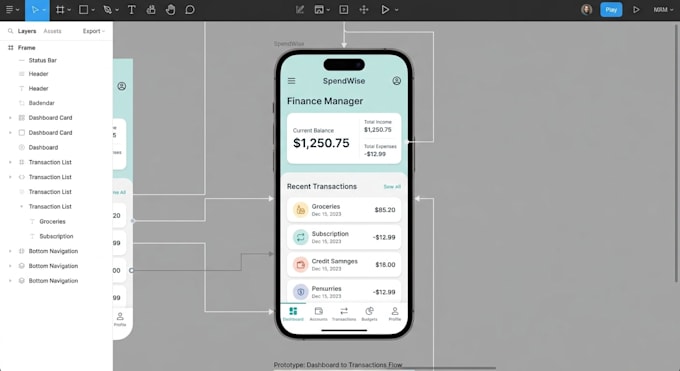Click the Transactions tab in mockup navigation
680x371 pixels.
pos(344,314)
